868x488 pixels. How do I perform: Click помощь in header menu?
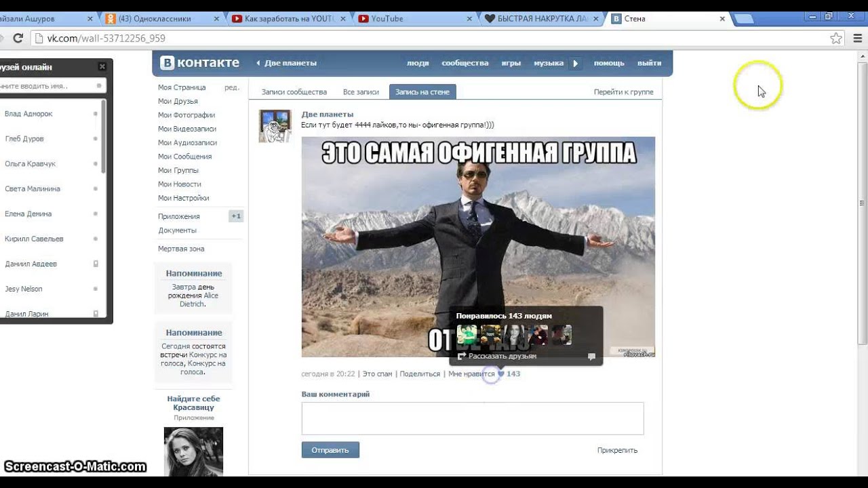pyautogui.click(x=609, y=63)
